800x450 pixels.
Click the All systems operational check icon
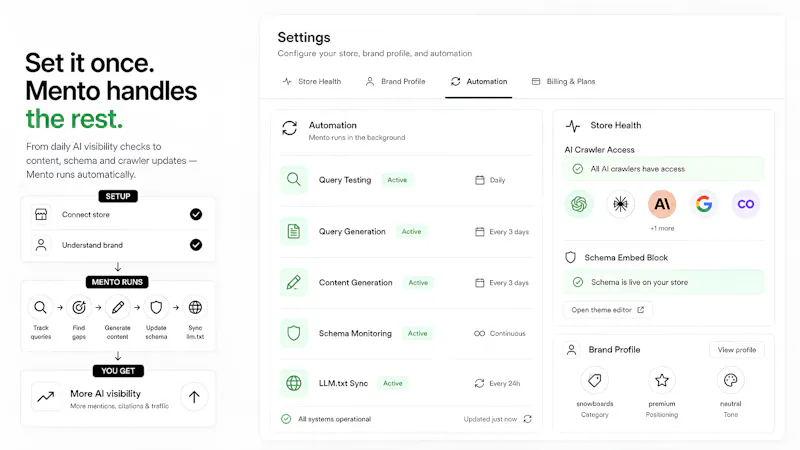point(286,419)
